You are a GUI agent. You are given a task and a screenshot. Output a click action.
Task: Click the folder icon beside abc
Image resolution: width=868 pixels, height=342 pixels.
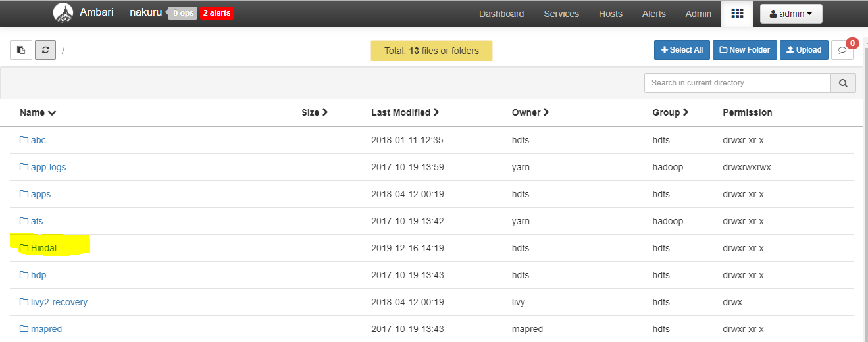pos(24,140)
